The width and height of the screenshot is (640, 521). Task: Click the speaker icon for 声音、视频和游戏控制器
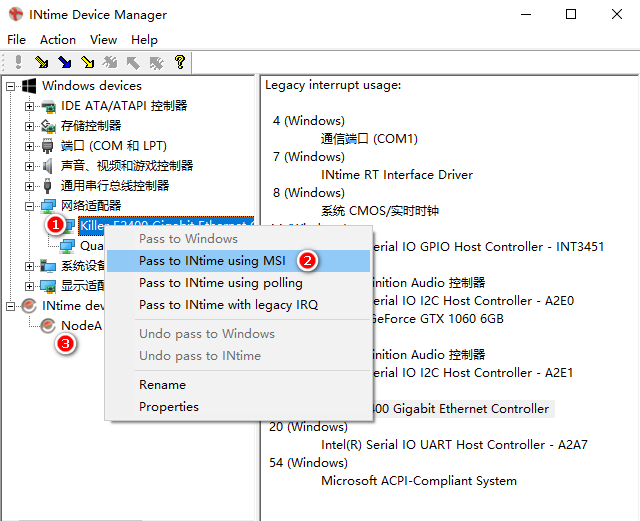[48, 166]
